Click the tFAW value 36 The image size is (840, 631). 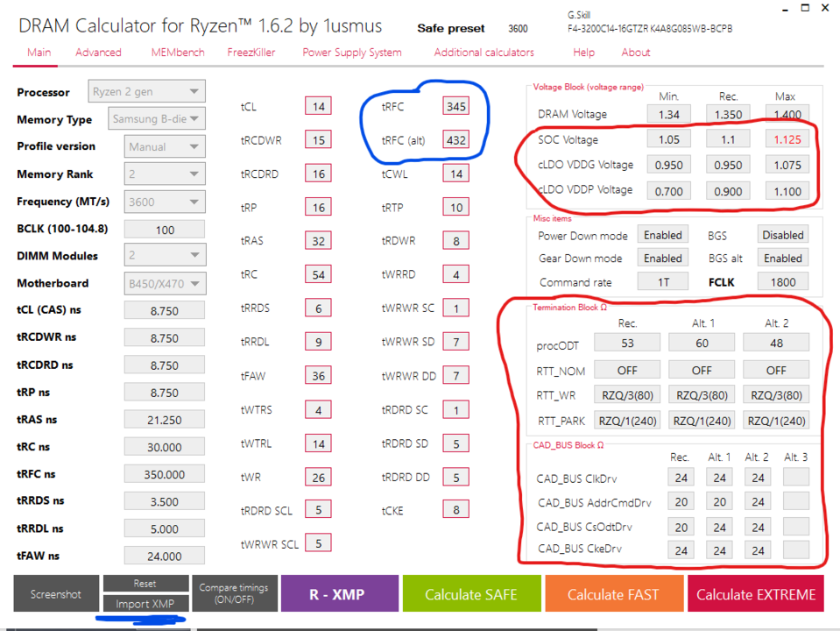[x=319, y=376]
